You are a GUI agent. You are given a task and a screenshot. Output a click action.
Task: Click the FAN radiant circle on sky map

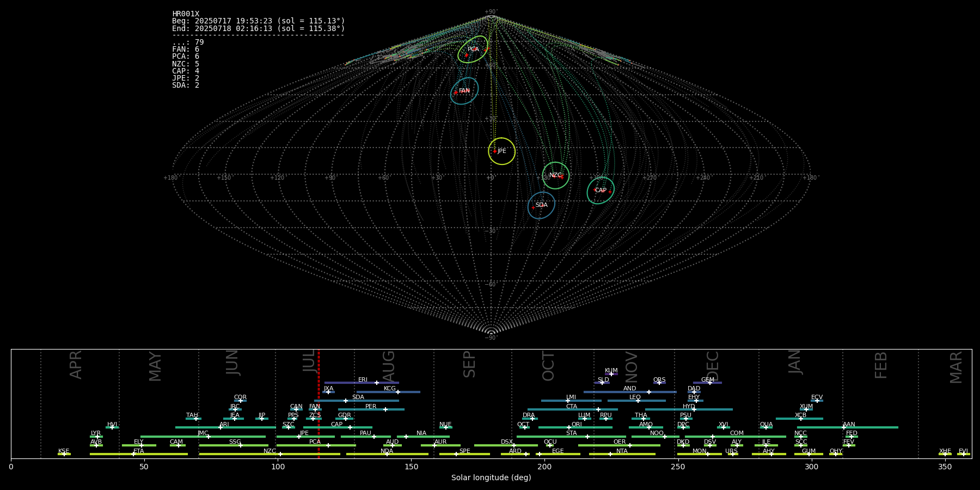click(x=464, y=91)
